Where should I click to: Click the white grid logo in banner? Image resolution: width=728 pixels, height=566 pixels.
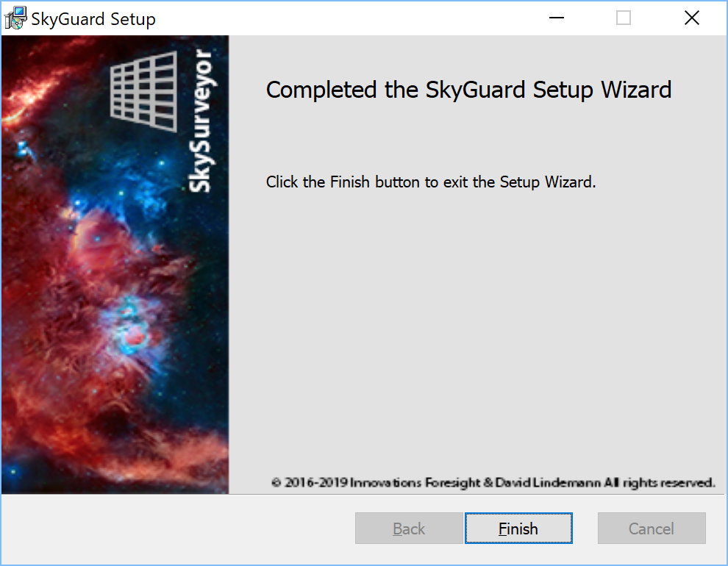pos(143,91)
